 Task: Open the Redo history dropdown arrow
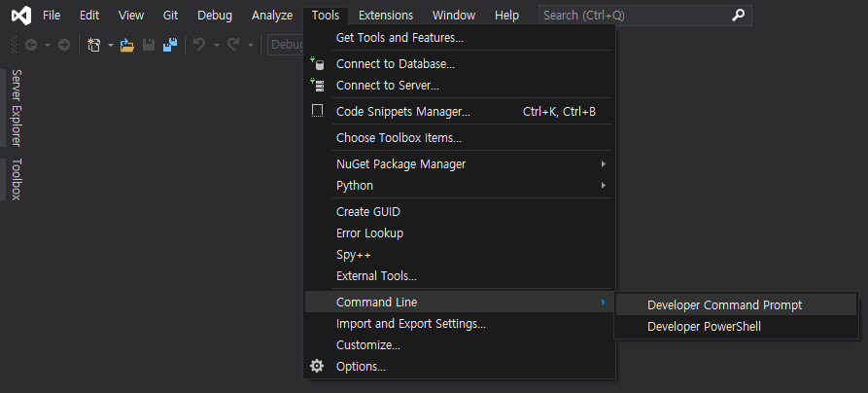pos(250,45)
